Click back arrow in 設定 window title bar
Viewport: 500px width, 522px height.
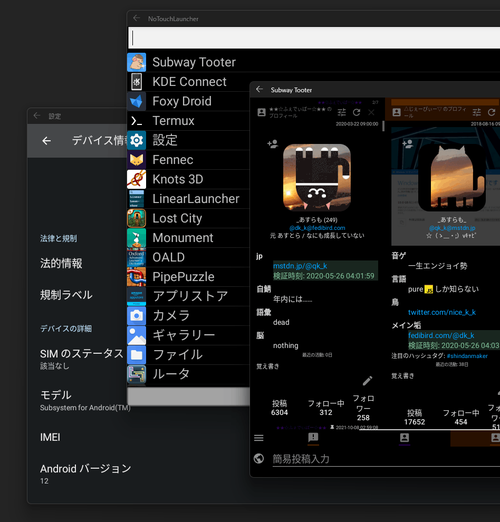pyautogui.click(x=37, y=116)
